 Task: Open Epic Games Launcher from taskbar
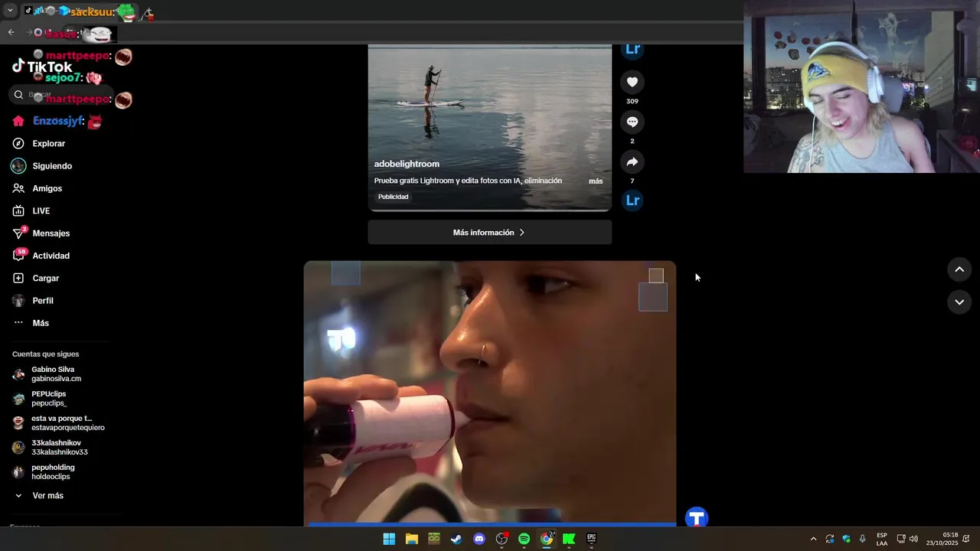pyautogui.click(x=591, y=539)
